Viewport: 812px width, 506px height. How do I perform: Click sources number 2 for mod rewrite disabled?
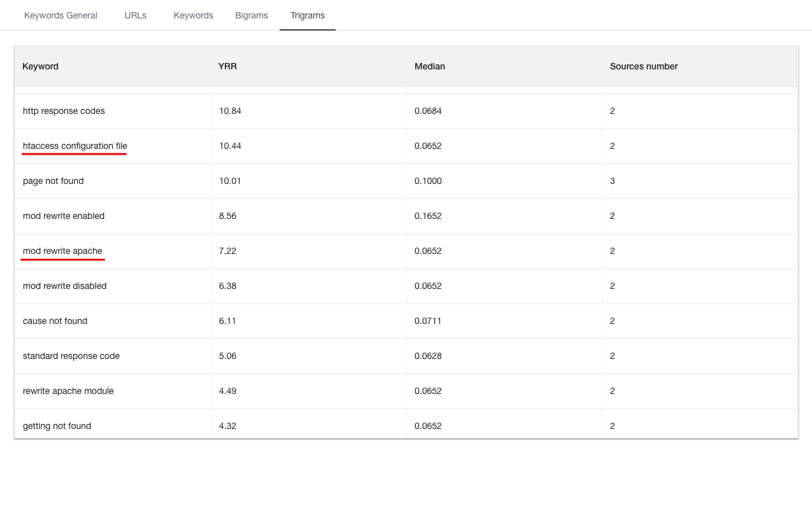(613, 286)
